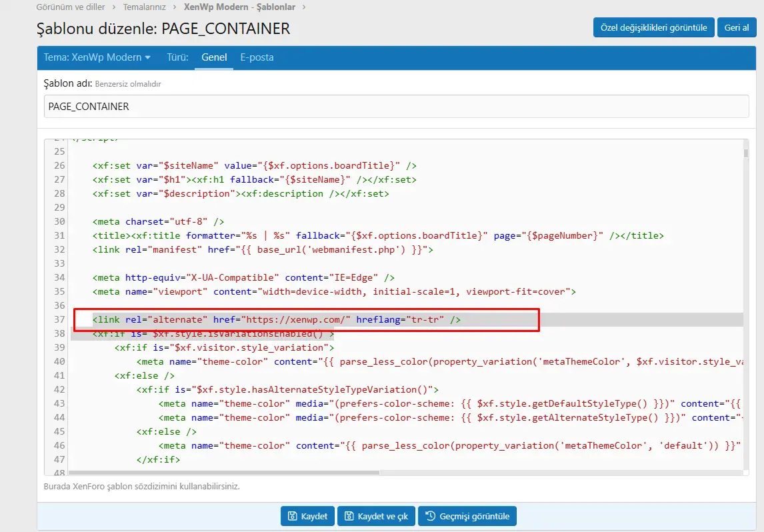Click the caret arrow beside XenWp Modern
This screenshot has width=764, height=532.
tap(147, 57)
